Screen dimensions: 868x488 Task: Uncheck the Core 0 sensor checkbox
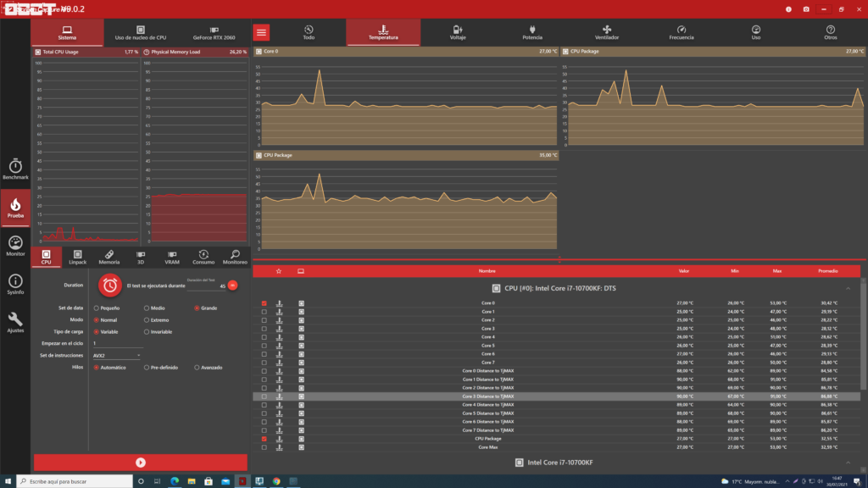pyautogui.click(x=264, y=303)
